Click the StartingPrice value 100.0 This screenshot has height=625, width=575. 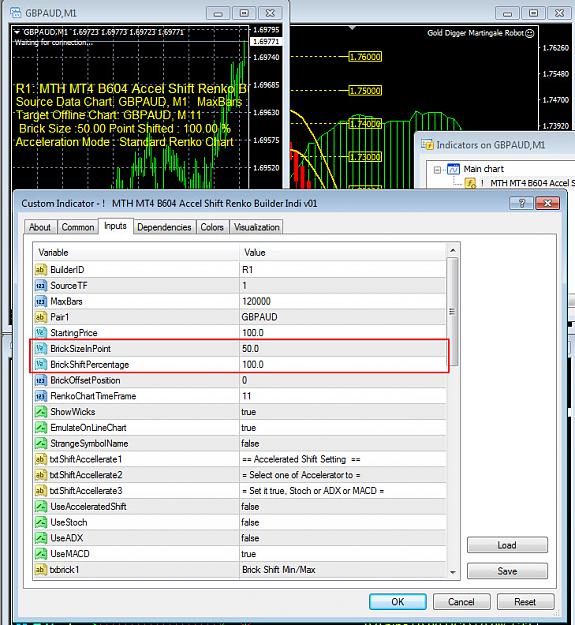[253, 333]
